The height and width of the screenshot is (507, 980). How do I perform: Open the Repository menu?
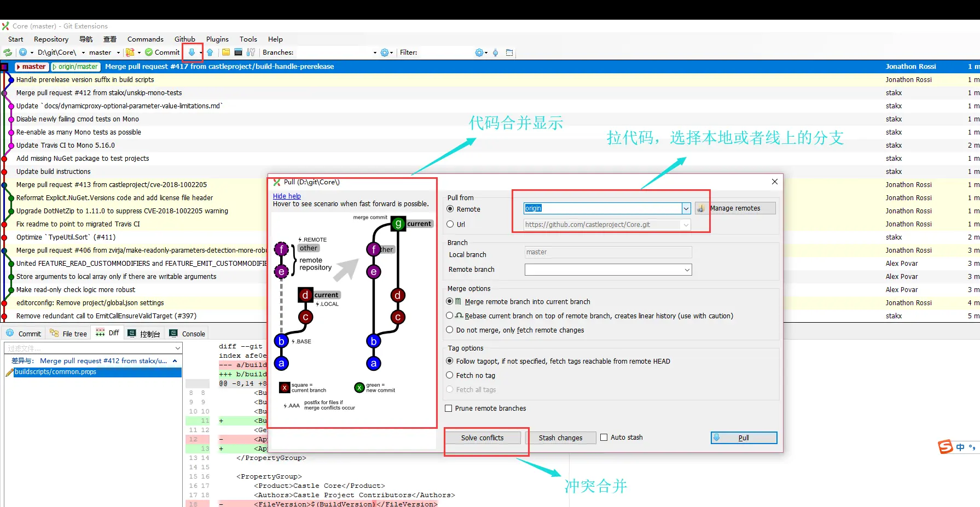(x=51, y=39)
